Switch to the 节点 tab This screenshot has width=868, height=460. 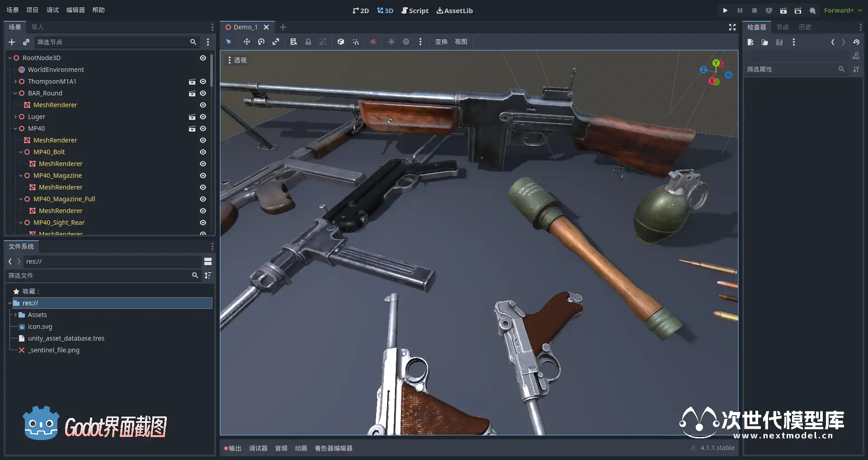click(x=782, y=27)
